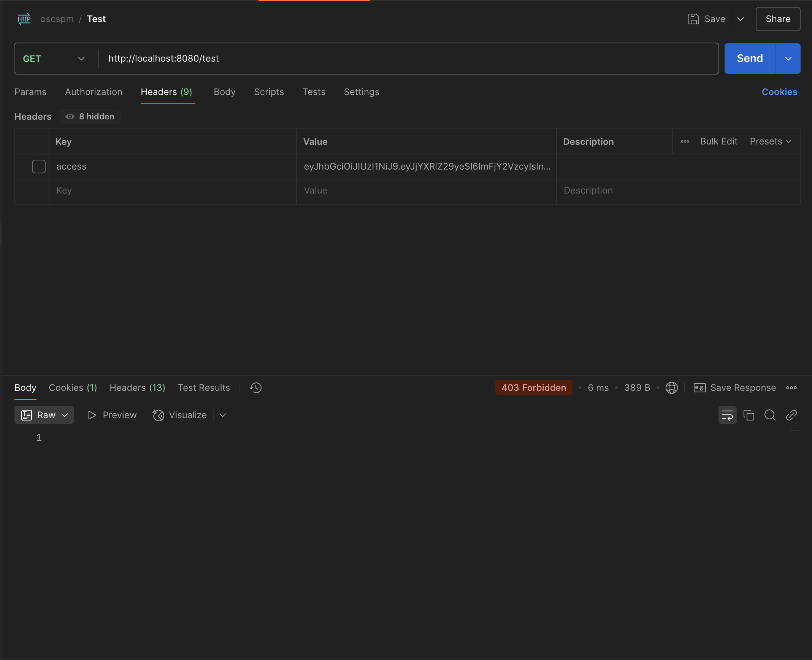Show the 8 hidden headers
Image resolution: width=812 pixels, height=660 pixels.
click(90, 117)
